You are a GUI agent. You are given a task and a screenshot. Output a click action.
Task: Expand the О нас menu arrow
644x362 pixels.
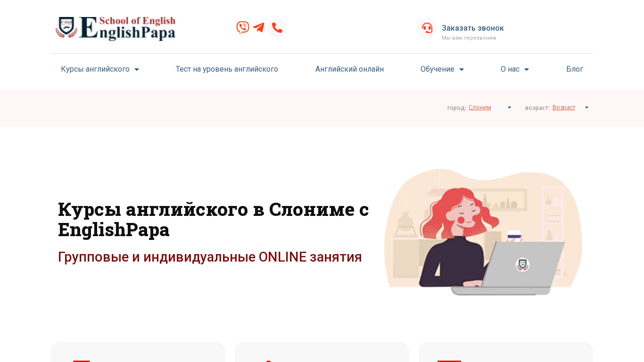527,70
